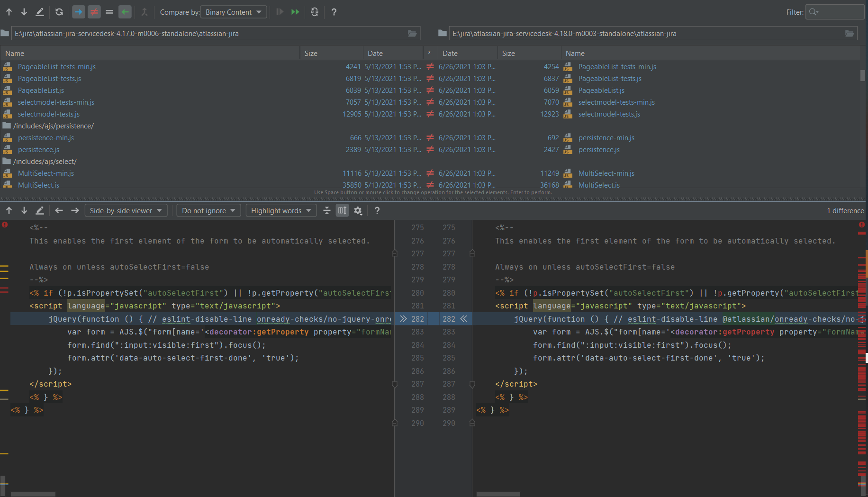Click the green synchronize all icon
The height and width of the screenshot is (497, 868).
point(295,12)
